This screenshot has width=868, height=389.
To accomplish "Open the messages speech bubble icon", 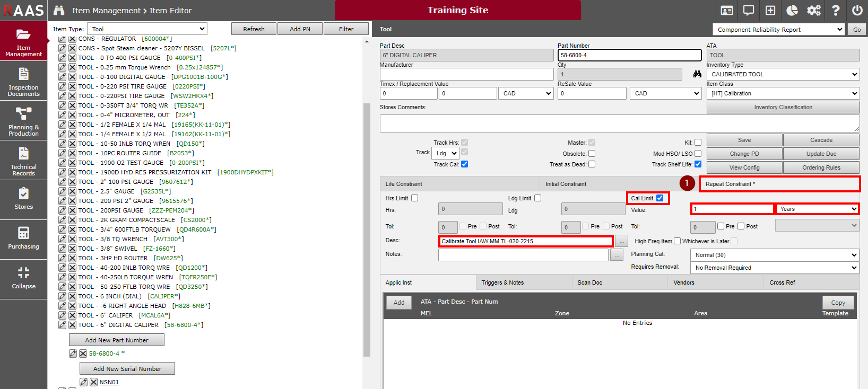I will 749,11.
